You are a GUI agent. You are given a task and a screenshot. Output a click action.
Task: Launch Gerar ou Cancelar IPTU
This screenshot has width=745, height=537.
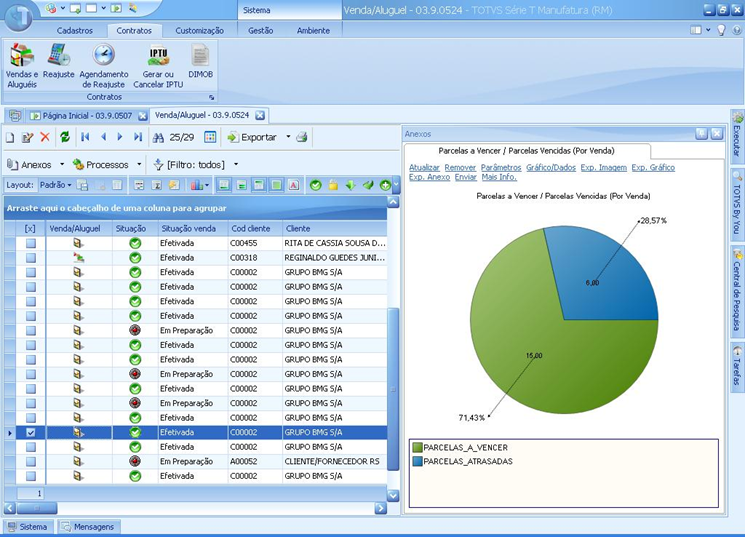158,66
